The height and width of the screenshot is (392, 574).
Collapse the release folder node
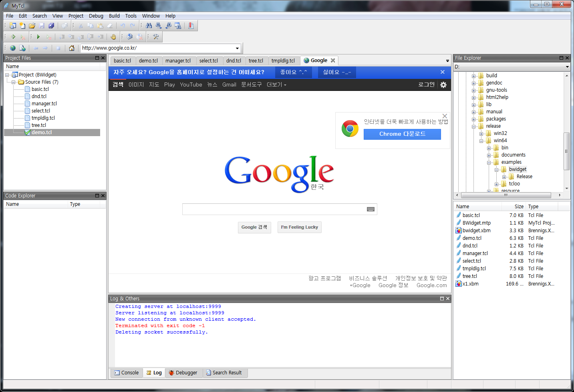tap(474, 126)
